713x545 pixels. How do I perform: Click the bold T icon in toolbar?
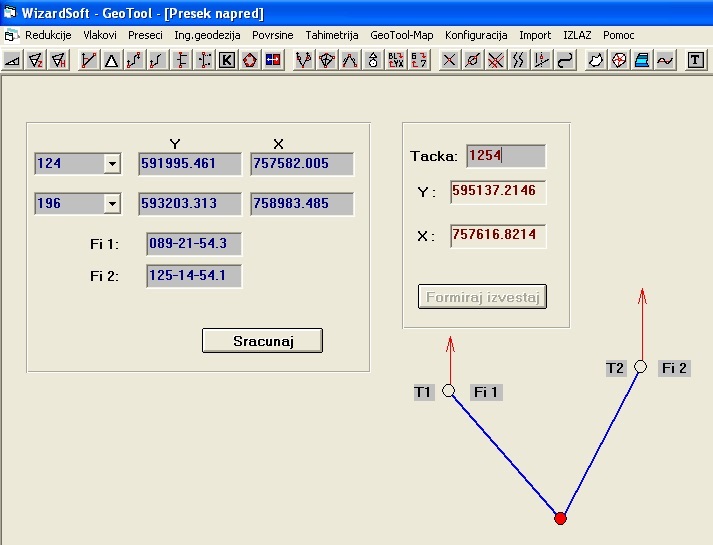696,60
